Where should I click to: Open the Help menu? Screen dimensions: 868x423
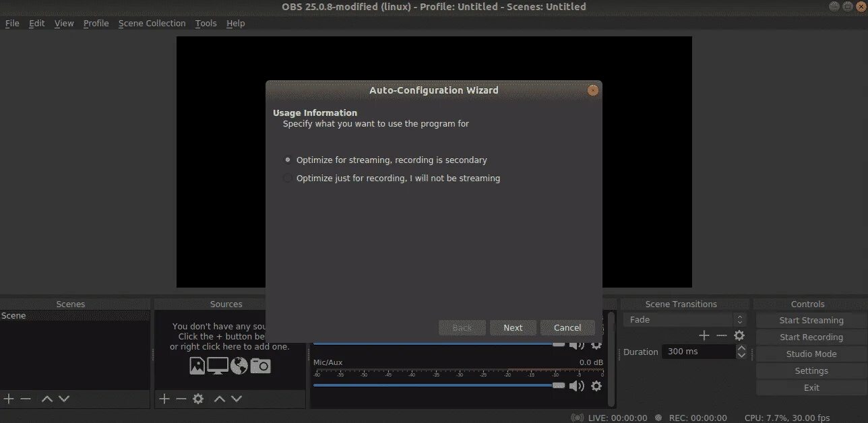coord(236,24)
